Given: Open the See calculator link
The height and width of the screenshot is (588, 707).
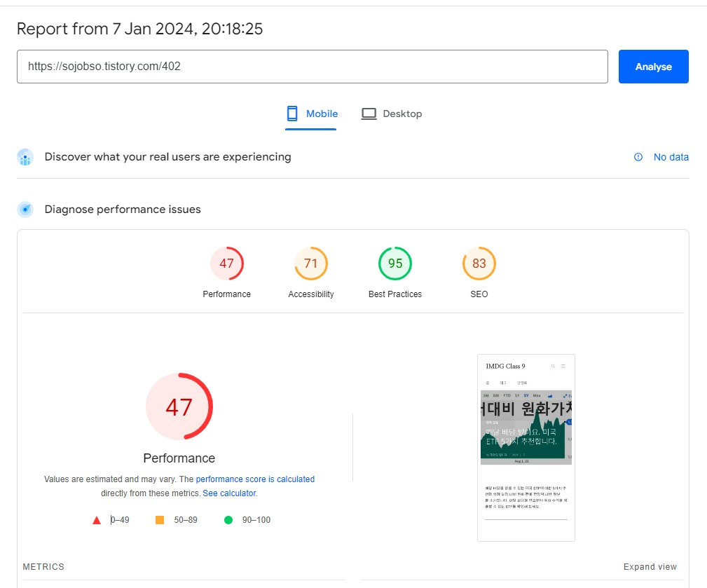Looking at the screenshot, I should [x=229, y=493].
